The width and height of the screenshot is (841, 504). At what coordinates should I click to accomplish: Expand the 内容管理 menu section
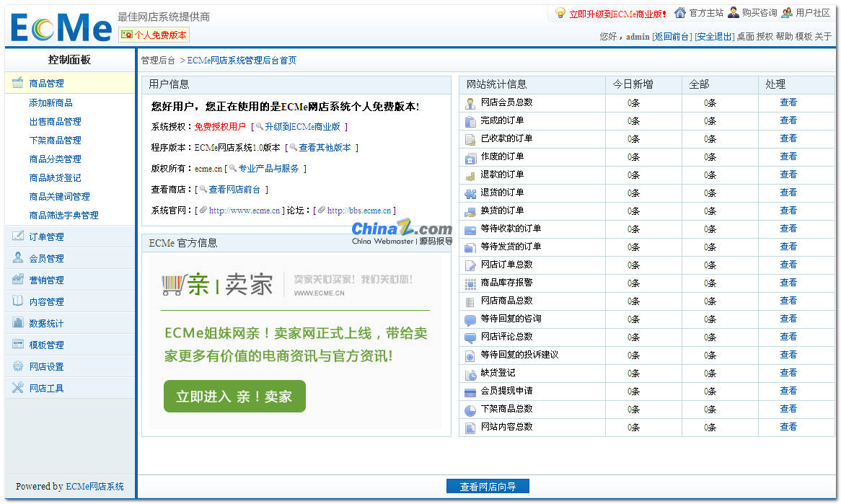(70, 301)
